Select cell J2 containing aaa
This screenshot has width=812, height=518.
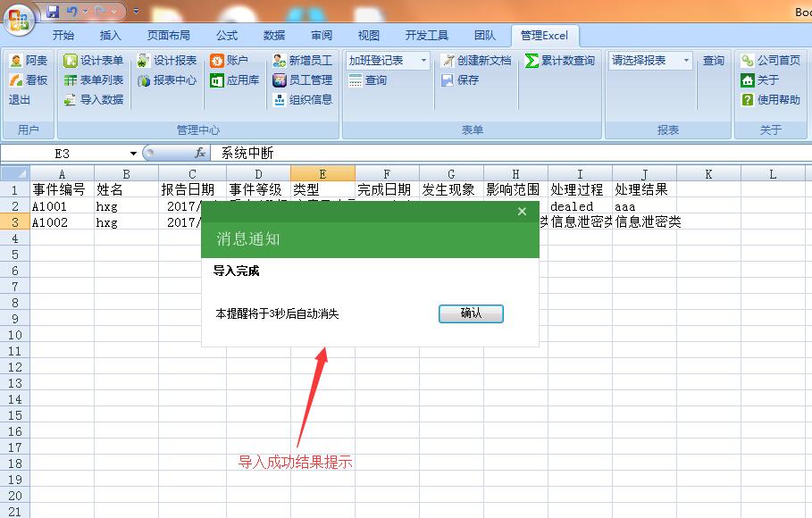tap(644, 206)
